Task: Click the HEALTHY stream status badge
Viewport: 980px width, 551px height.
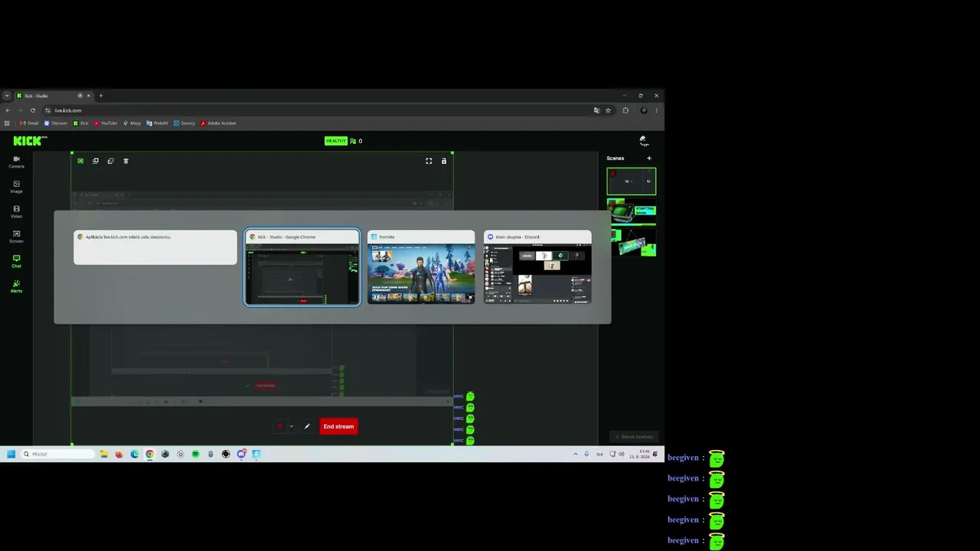Action: [x=335, y=141]
